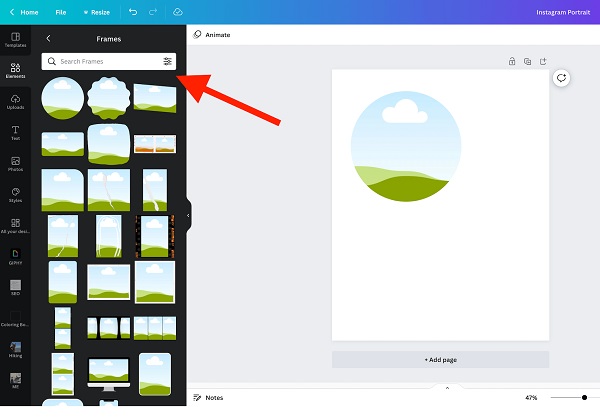Screen dimensions: 600x417
Task: Open the Photos panel
Action: pos(15,164)
